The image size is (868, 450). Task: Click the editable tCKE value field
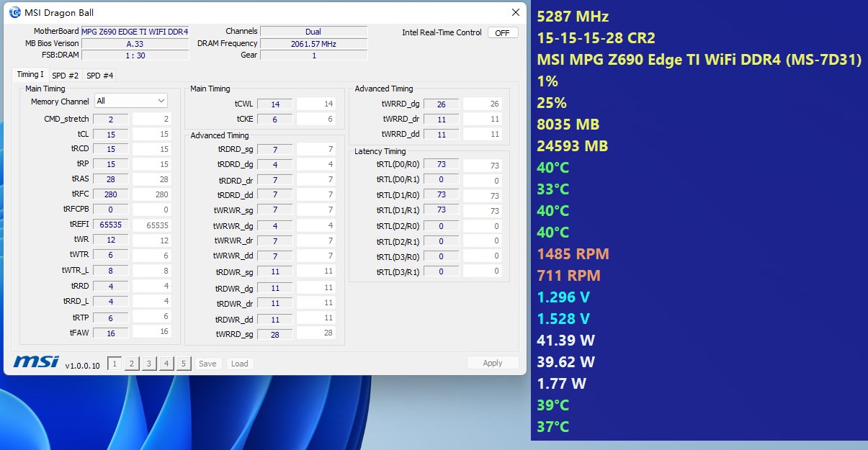[316, 119]
